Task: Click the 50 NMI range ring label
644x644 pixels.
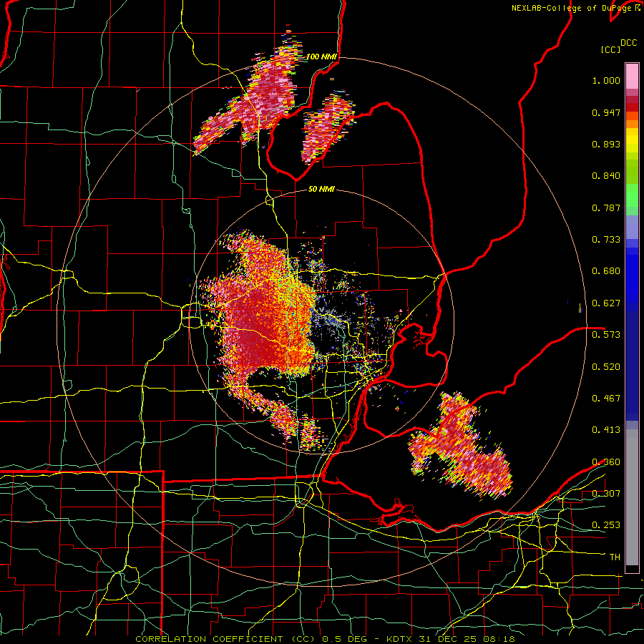Action: pos(321,189)
